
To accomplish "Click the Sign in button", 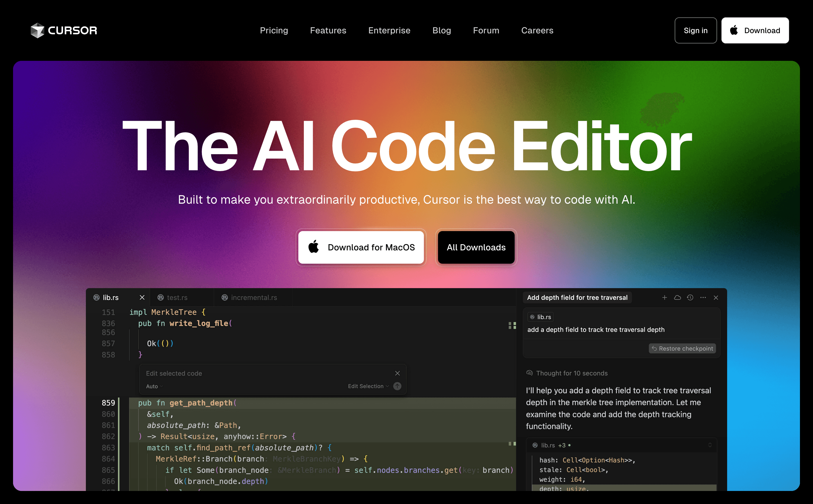I will (x=695, y=30).
